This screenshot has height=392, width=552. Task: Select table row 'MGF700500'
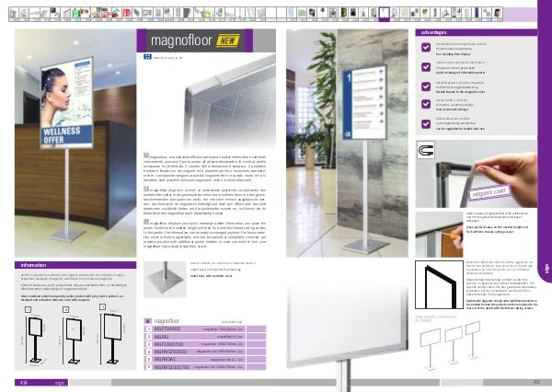coord(205,329)
